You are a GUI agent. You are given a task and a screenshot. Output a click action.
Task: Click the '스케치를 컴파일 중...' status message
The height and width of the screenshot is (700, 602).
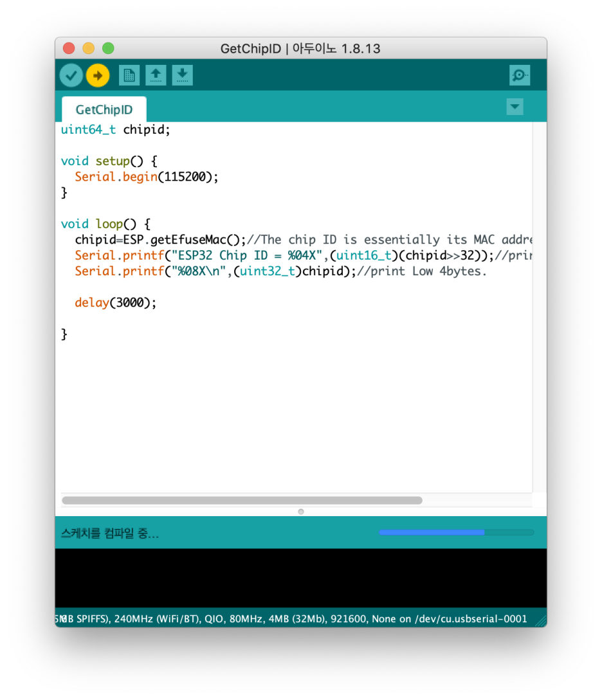[x=110, y=533]
